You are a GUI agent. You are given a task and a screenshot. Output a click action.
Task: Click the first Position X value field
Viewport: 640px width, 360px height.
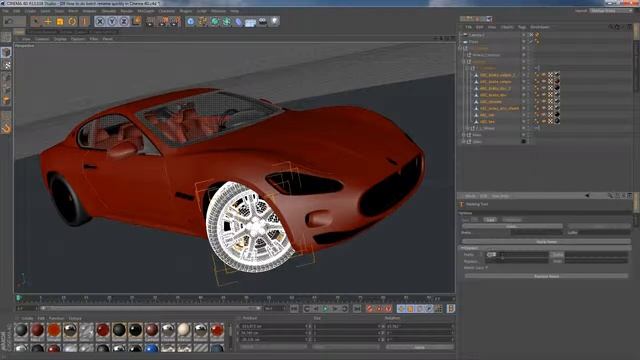273,327
